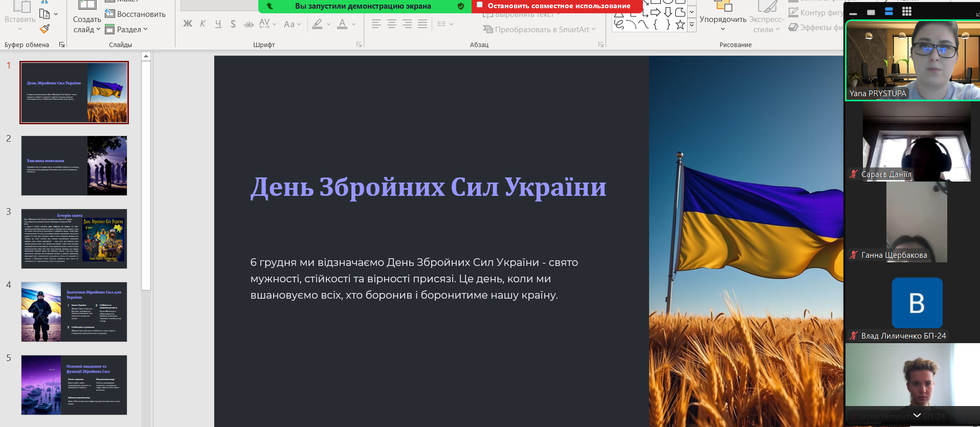Select the arc shape in gallery
The height and width of the screenshot is (427, 980).
(632, 24)
